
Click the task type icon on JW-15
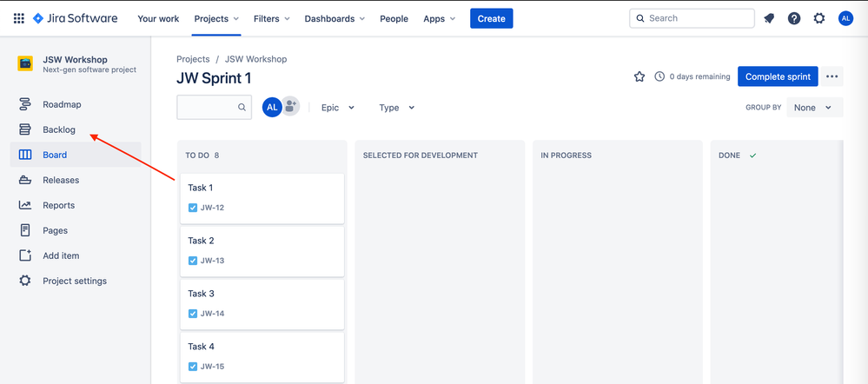tap(193, 367)
